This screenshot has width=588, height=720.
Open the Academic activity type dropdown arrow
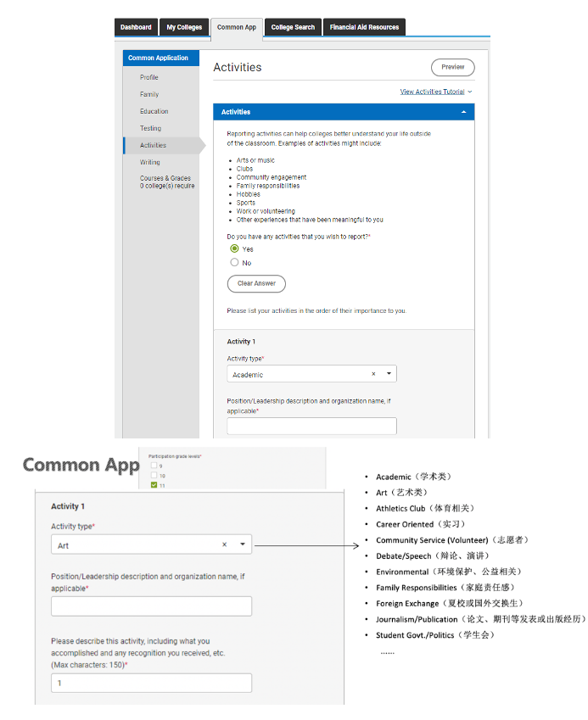coord(389,374)
